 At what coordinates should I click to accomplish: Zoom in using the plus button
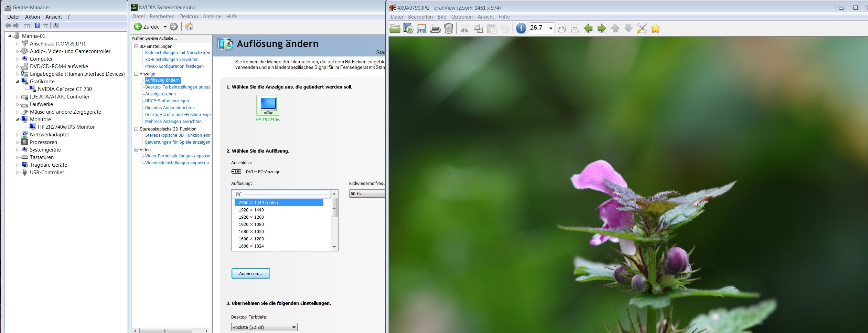(561, 28)
